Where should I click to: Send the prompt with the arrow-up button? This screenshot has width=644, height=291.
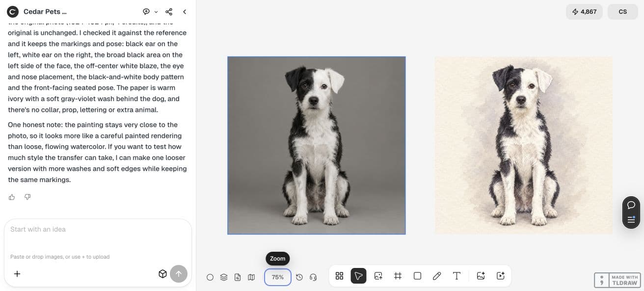click(179, 274)
